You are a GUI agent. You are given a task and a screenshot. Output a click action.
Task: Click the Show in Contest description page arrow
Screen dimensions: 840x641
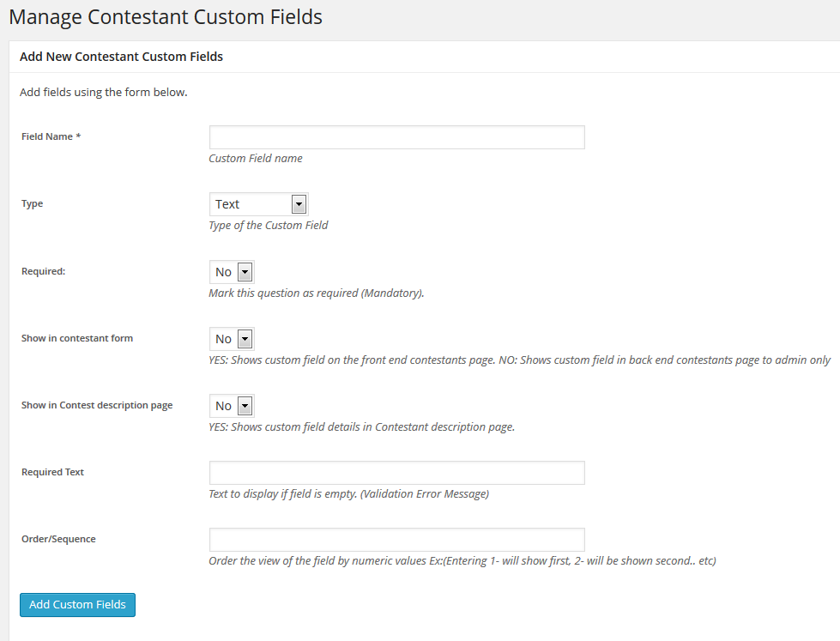(x=245, y=406)
